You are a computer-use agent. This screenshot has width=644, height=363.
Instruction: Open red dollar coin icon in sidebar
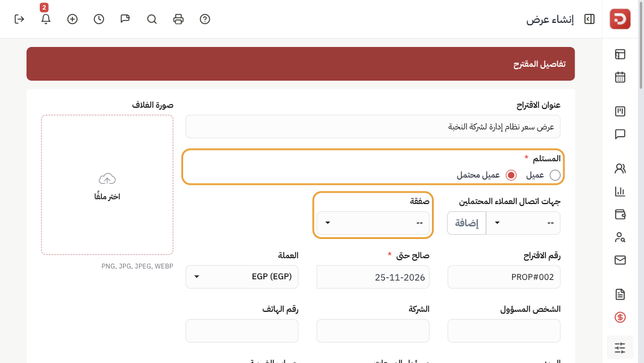pyautogui.click(x=620, y=317)
